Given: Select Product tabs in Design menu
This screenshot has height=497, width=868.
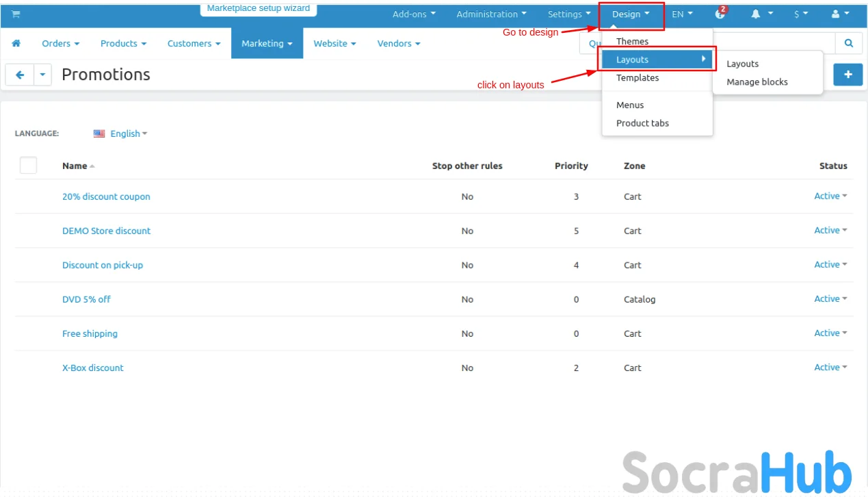Looking at the screenshot, I should 642,123.
